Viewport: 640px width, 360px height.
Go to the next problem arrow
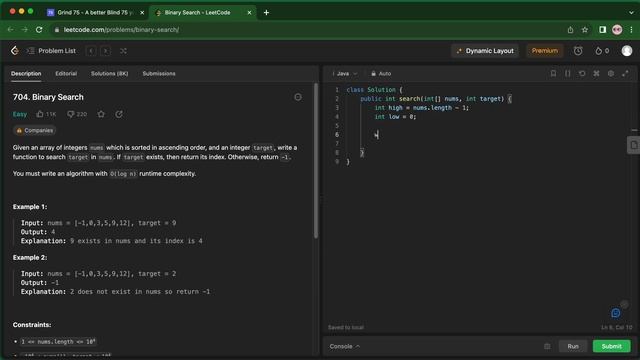pos(105,51)
